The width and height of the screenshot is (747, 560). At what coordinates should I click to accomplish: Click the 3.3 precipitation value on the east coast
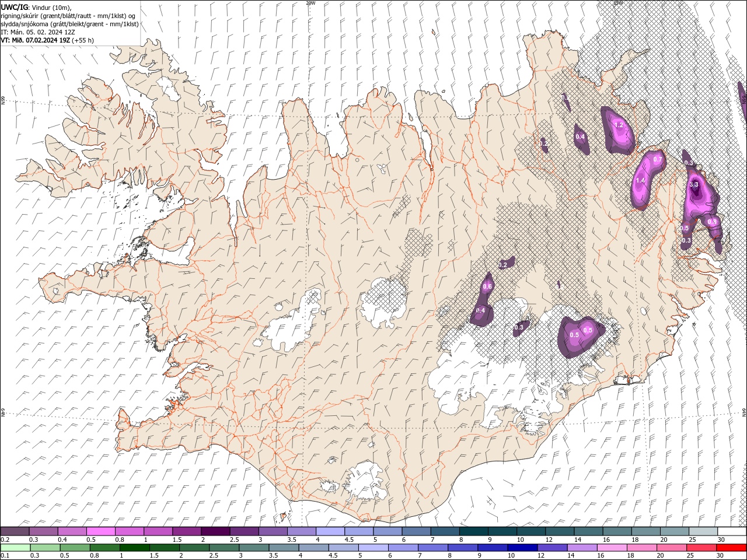point(694,184)
